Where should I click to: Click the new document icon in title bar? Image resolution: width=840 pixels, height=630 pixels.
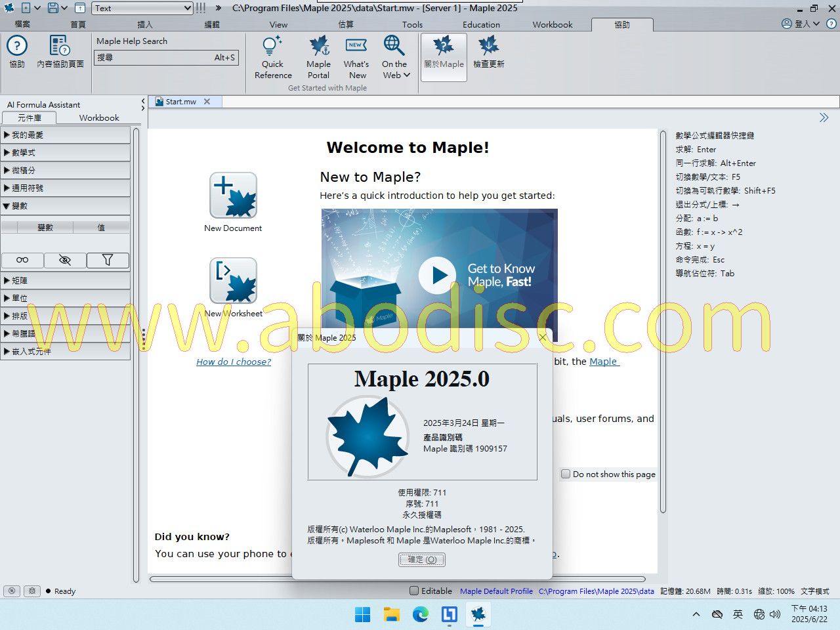[26, 8]
